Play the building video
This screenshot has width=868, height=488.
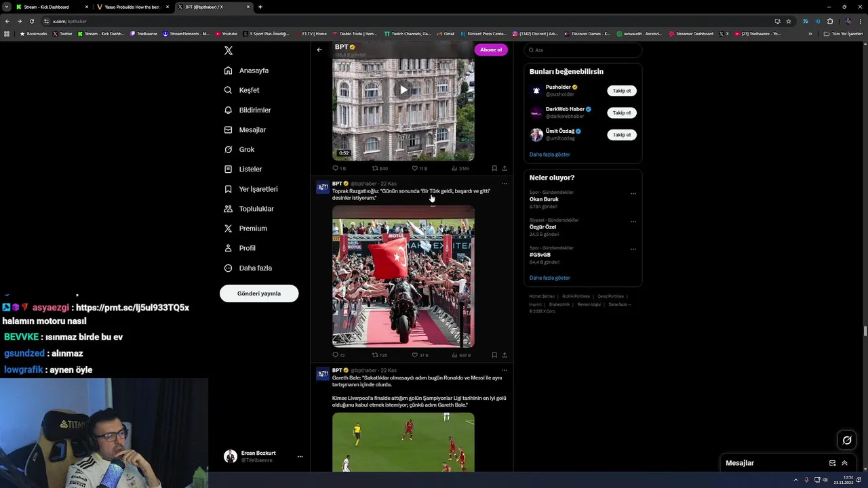[x=403, y=89]
